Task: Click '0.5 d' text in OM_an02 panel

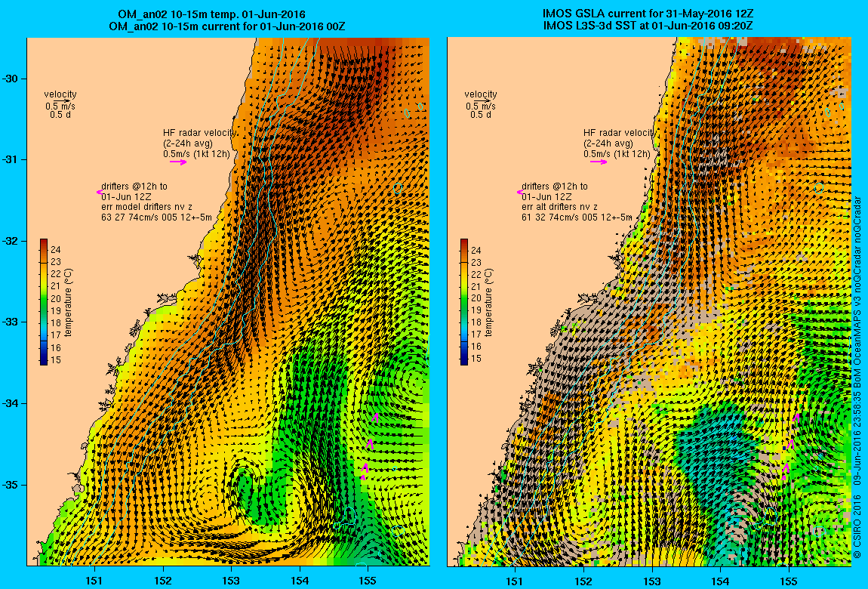Action: tap(60, 115)
